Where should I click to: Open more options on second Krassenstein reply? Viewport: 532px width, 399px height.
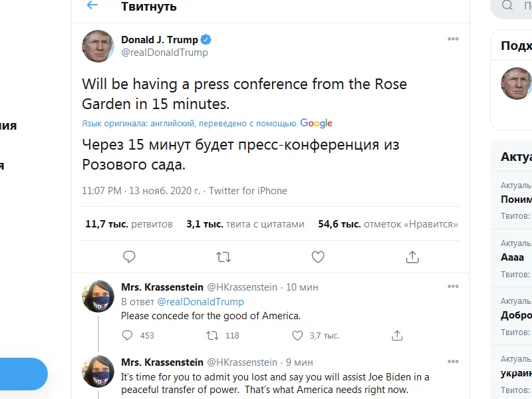[x=453, y=362]
